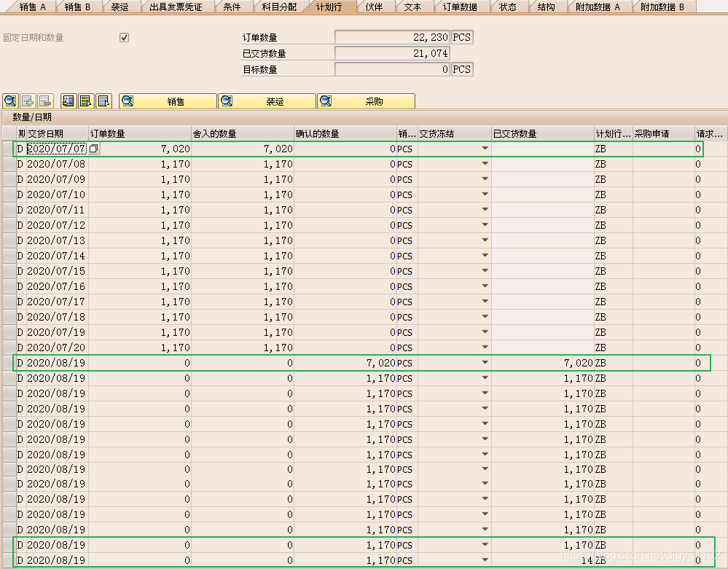
Task: Click the blue deselect-all rows icon
Action: 103,101
